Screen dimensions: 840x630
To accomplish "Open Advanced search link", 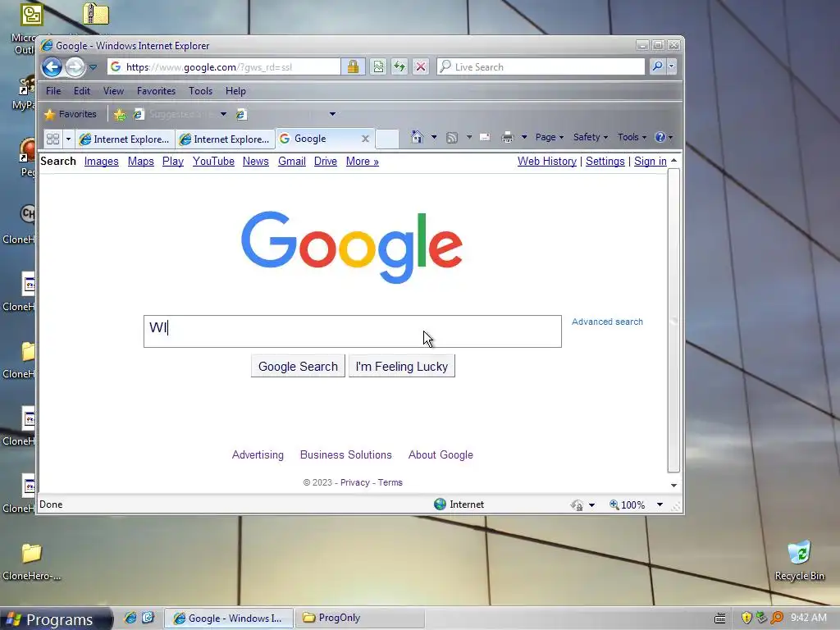I will coord(607,322).
